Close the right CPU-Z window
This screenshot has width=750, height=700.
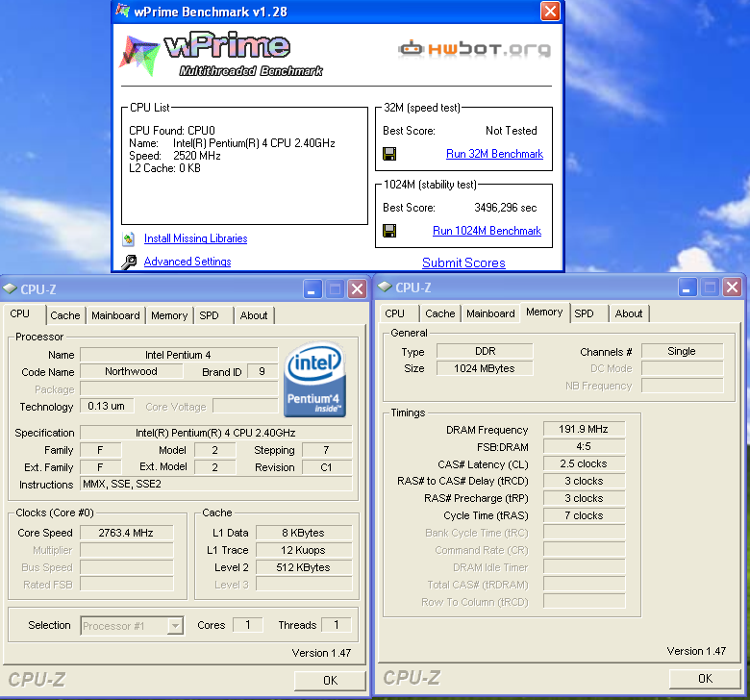732,287
